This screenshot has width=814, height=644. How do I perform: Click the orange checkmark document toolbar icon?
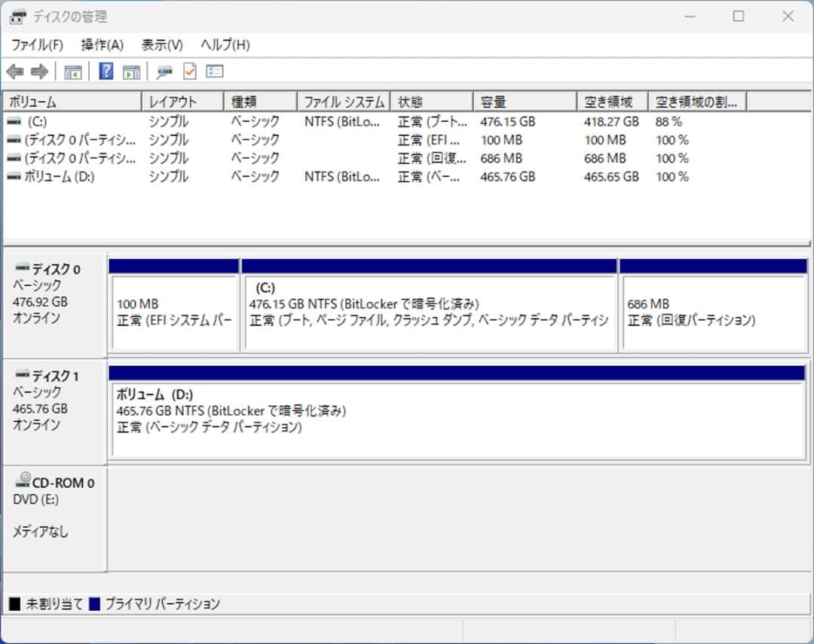point(188,72)
